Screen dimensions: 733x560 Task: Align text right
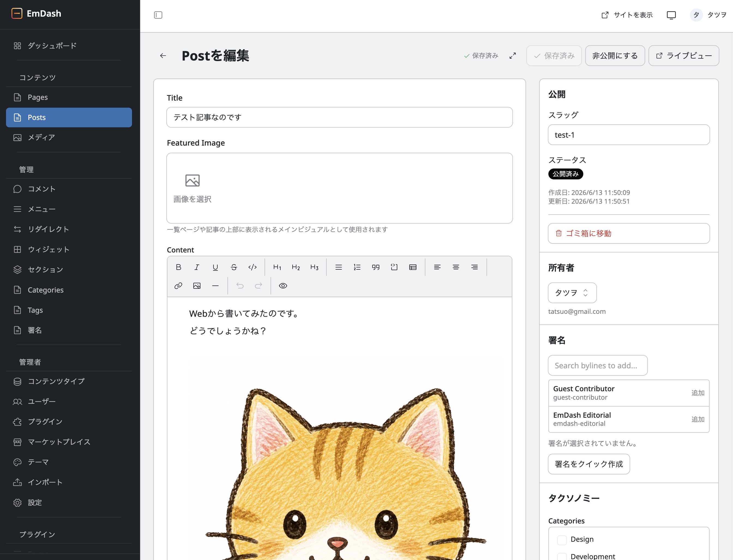pos(474,267)
